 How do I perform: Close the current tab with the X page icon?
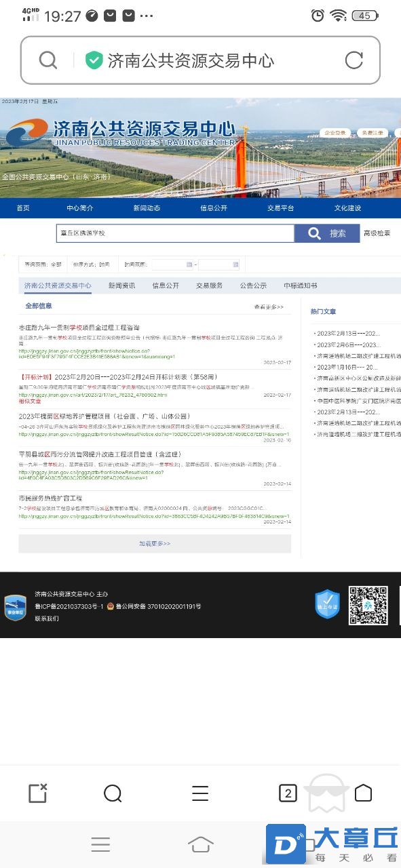(x=38, y=793)
